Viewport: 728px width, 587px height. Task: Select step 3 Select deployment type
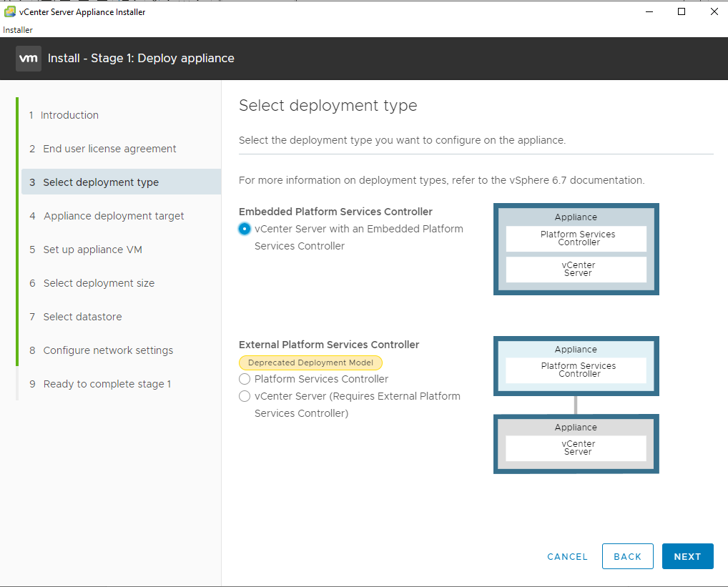click(121, 182)
